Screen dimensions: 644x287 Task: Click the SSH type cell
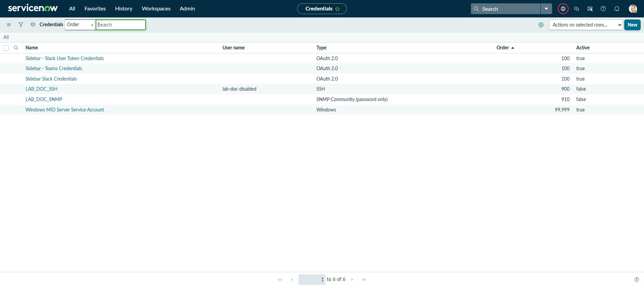click(321, 89)
